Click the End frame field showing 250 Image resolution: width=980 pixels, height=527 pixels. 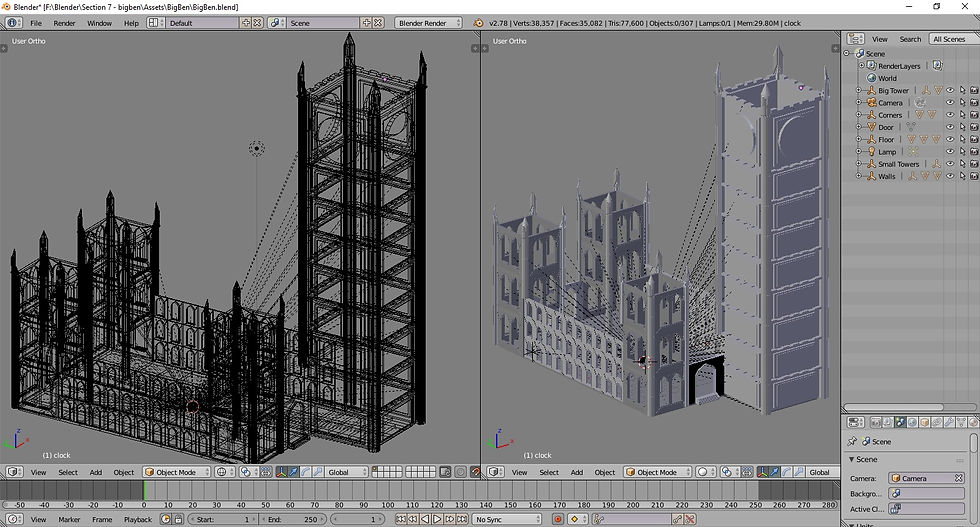click(294, 519)
